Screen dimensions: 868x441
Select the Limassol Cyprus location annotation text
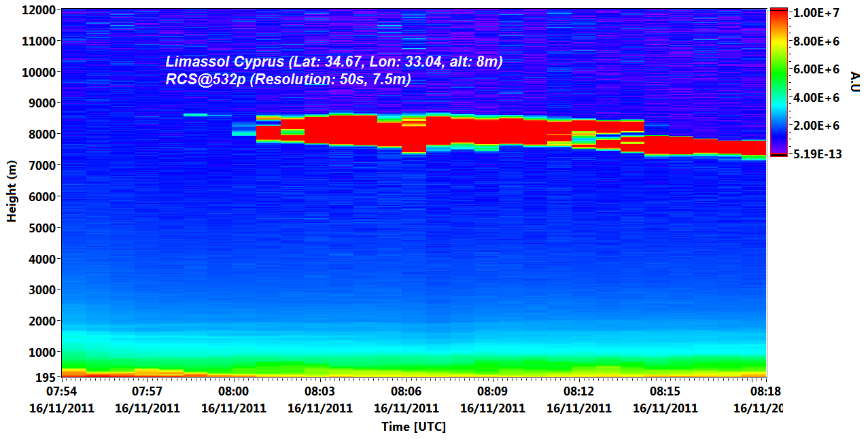pyautogui.click(x=334, y=62)
